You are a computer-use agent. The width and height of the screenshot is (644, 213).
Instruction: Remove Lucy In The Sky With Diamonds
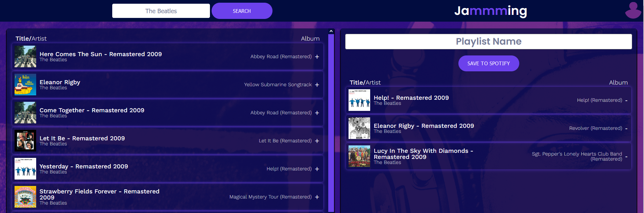point(626,157)
